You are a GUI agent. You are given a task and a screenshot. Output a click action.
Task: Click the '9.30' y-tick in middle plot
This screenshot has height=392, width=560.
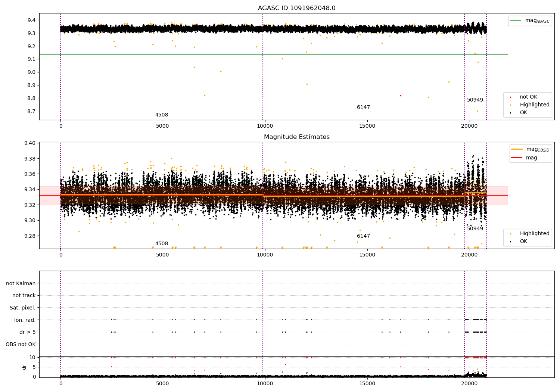(30, 221)
